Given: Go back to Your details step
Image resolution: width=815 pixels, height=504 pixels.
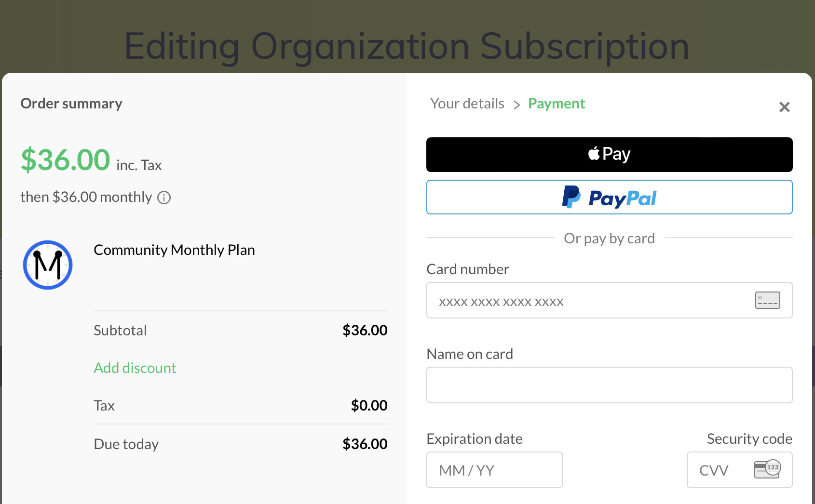Looking at the screenshot, I should 467,104.
